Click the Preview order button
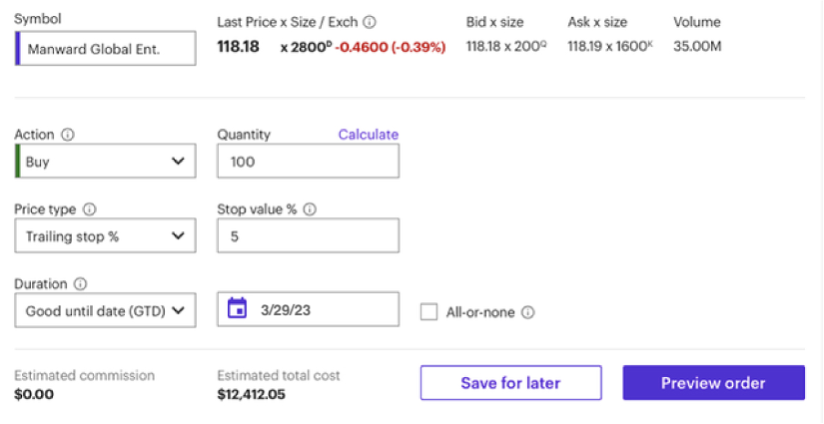This screenshot has height=424, width=824. coord(713,383)
